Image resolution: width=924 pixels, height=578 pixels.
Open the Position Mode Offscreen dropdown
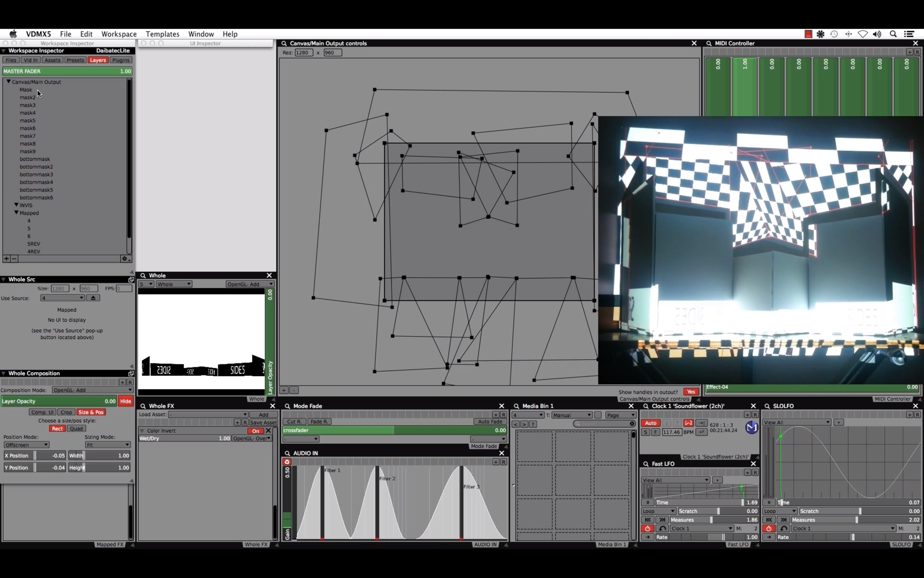[26, 445]
